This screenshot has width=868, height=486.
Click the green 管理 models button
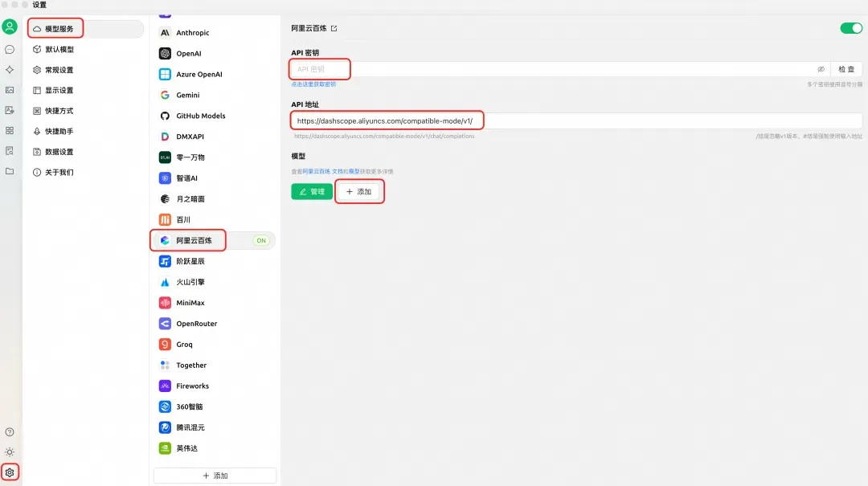pos(312,191)
